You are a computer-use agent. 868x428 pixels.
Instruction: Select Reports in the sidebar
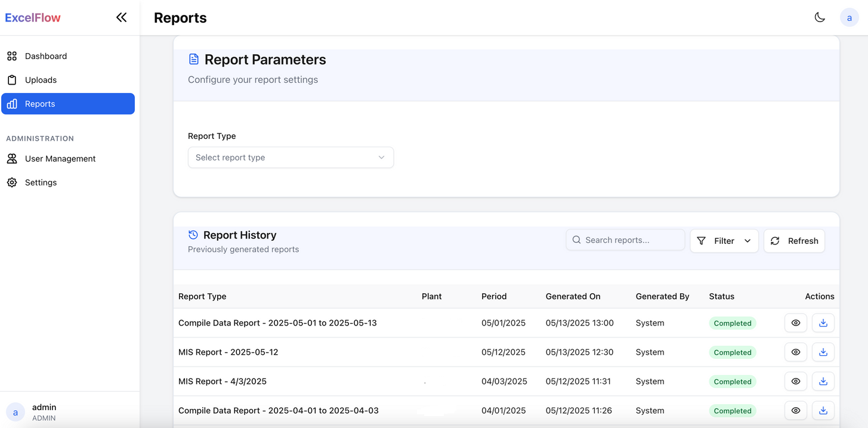tap(68, 104)
